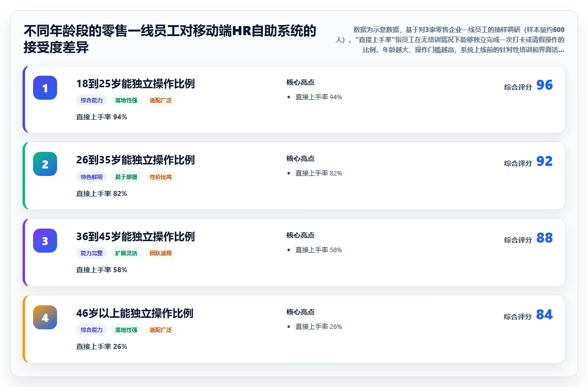This screenshot has width=588, height=387.
Task: Click the rank 1 number badge
Action: [x=45, y=88]
